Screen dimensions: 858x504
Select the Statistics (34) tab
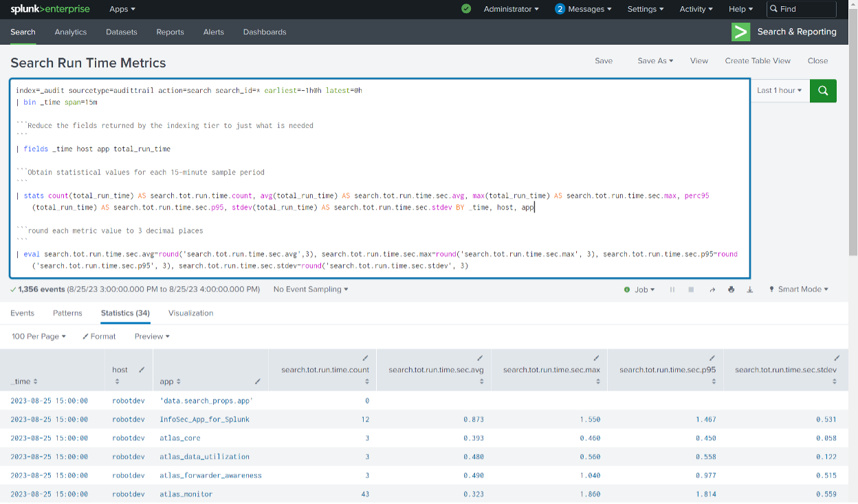pyautogui.click(x=125, y=313)
